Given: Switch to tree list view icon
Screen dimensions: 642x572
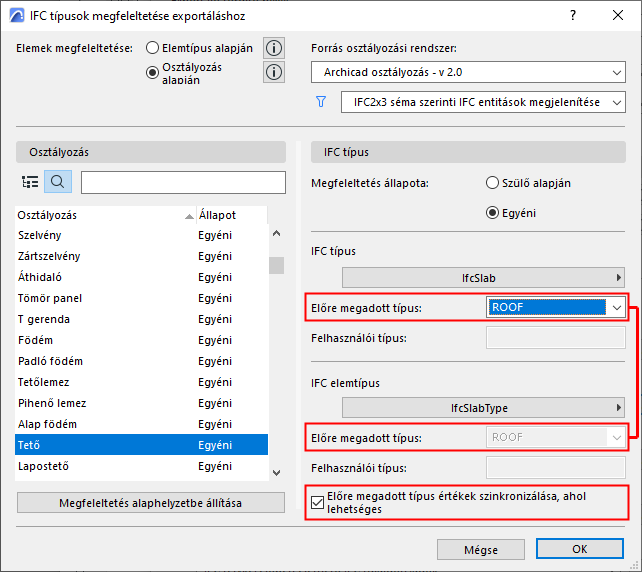Looking at the screenshot, I should tap(30, 182).
